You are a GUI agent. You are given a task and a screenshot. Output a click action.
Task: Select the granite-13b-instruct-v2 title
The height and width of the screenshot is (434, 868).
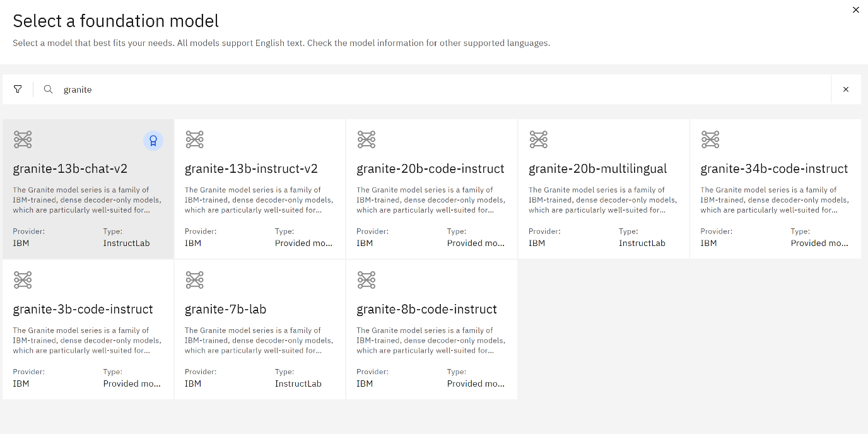[251, 169]
